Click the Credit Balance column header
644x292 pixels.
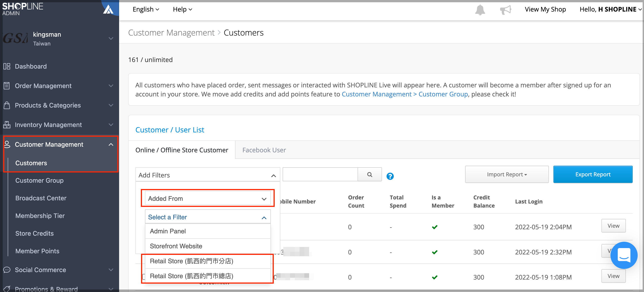(x=484, y=201)
